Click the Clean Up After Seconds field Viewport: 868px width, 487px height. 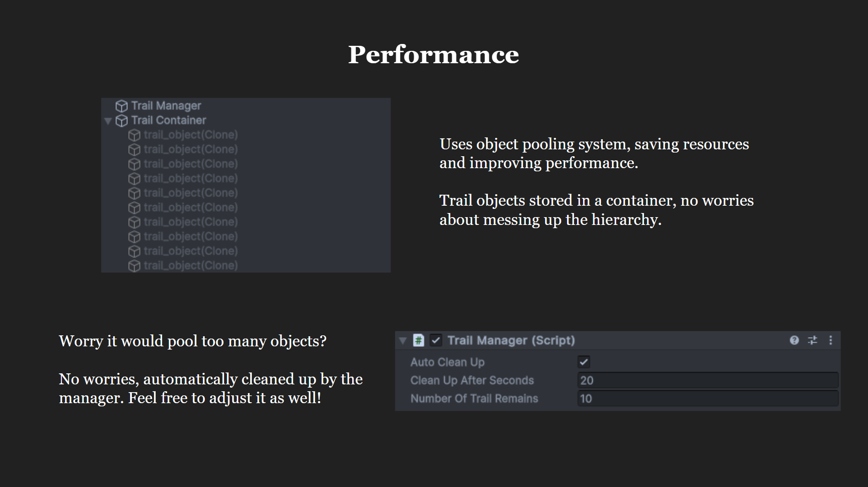pyautogui.click(x=708, y=380)
